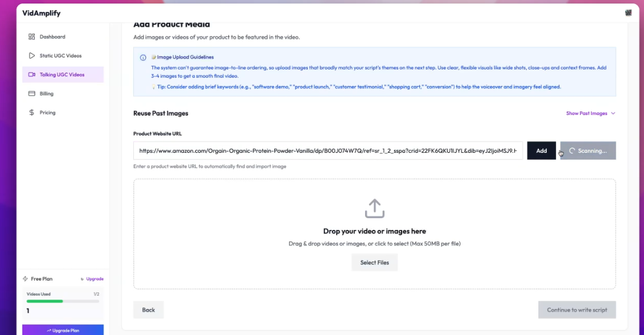Click the profile avatar icon at top right
Screen dimensions: 644x335
[628, 13]
